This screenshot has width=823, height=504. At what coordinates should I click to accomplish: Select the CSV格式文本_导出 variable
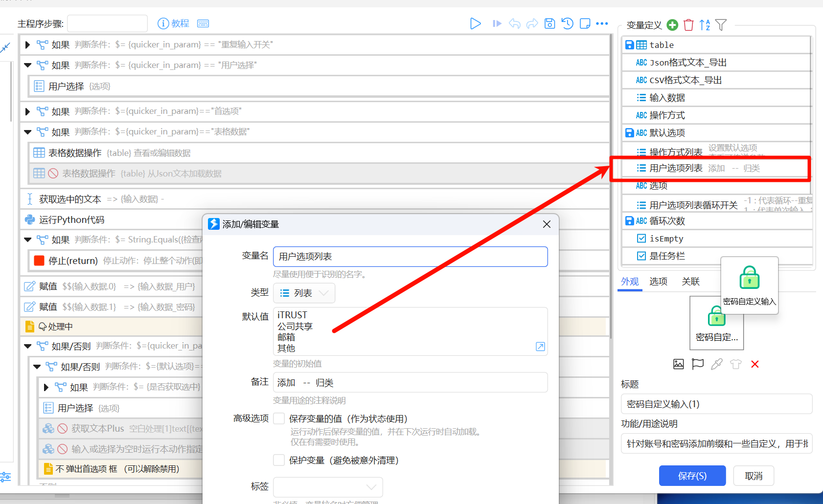pyautogui.click(x=717, y=80)
